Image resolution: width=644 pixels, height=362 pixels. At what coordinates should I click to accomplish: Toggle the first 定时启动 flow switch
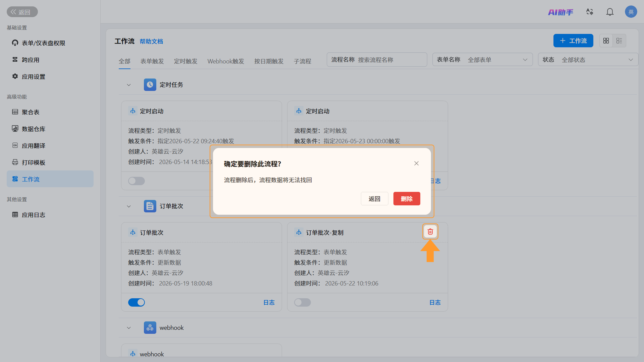[x=137, y=181]
